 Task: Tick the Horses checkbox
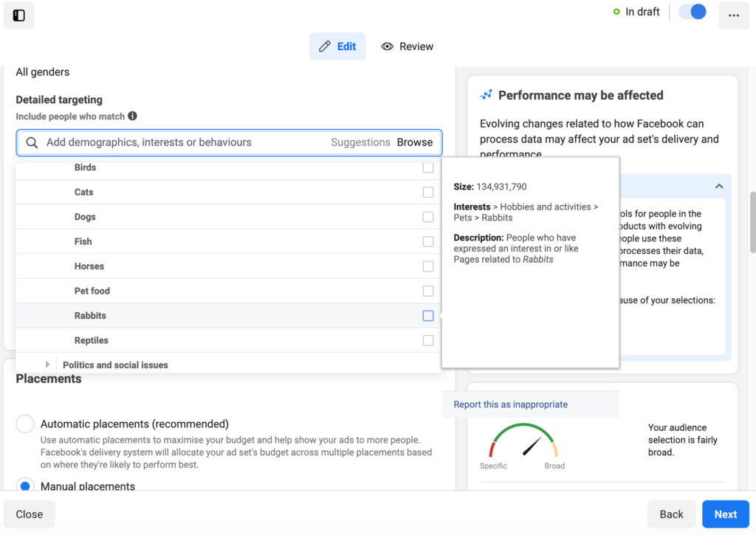[x=428, y=266]
